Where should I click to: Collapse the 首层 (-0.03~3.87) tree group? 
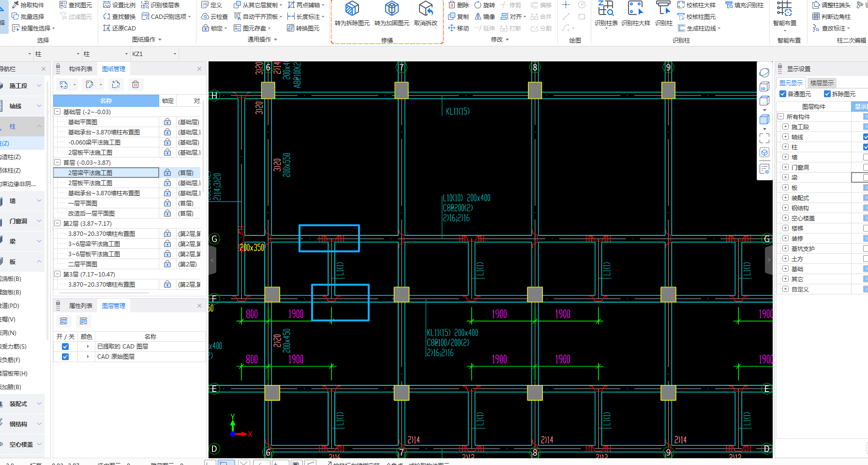pyautogui.click(x=58, y=162)
